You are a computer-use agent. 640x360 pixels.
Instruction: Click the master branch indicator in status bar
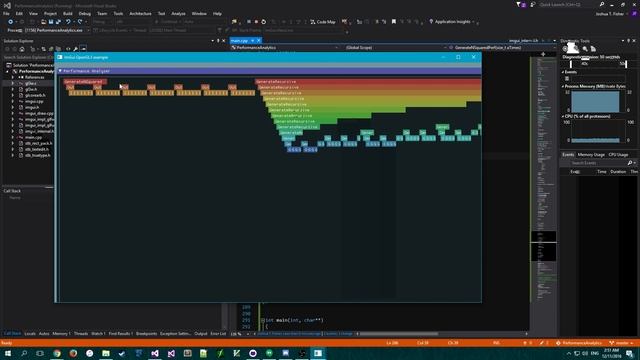[622, 343]
